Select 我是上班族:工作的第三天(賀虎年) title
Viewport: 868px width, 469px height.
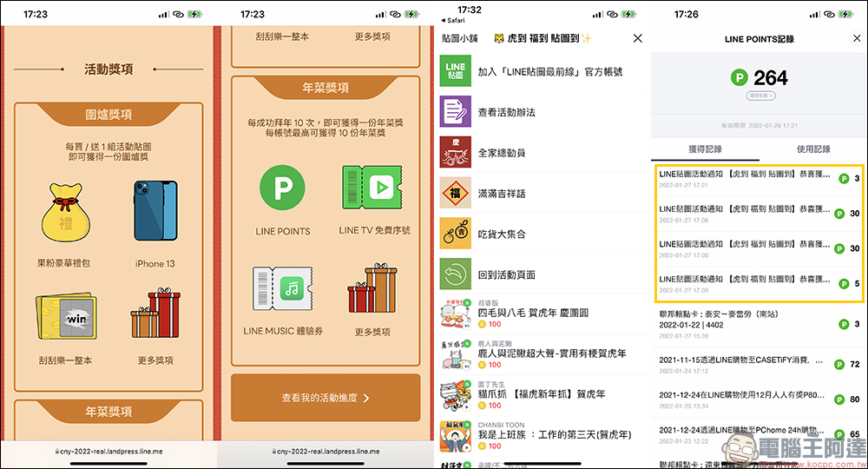[554, 434]
